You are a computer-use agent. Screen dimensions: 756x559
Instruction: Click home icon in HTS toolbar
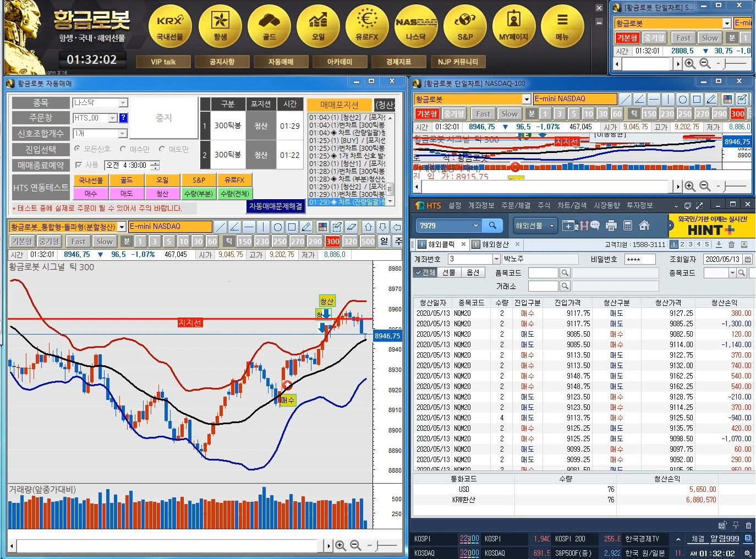[644, 226]
